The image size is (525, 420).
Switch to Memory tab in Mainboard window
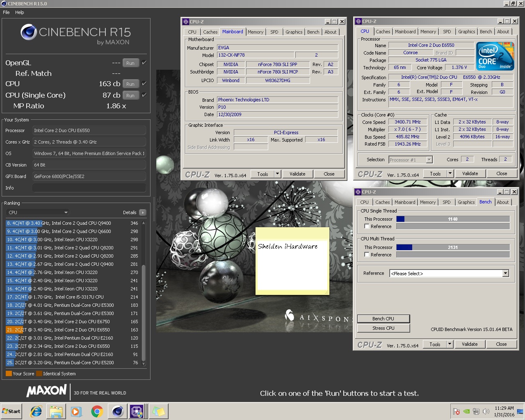(x=256, y=32)
